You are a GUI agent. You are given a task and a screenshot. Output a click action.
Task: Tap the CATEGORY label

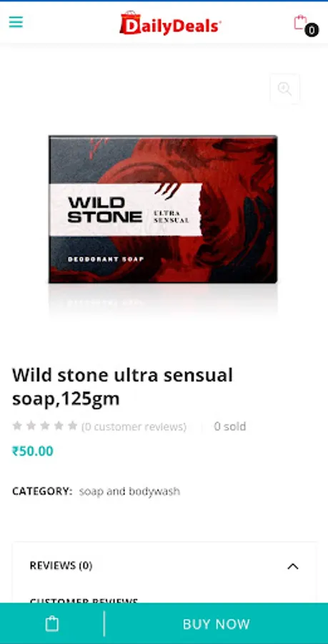tap(42, 491)
